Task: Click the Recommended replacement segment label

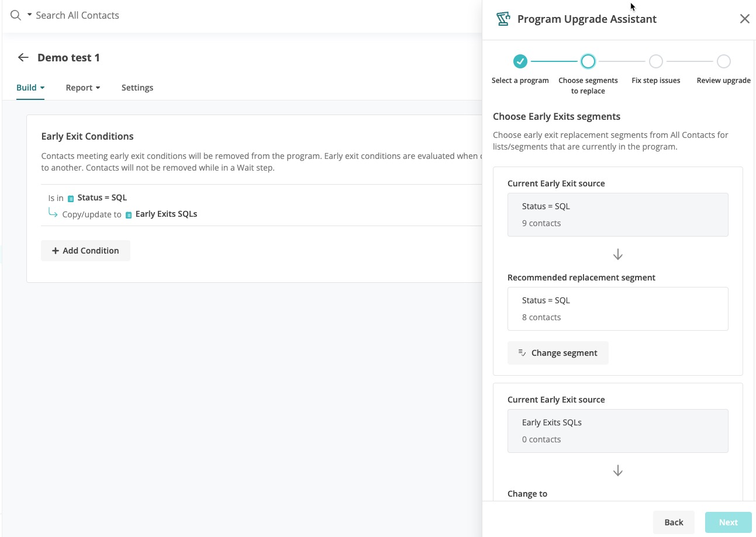Action: [x=581, y=278]
